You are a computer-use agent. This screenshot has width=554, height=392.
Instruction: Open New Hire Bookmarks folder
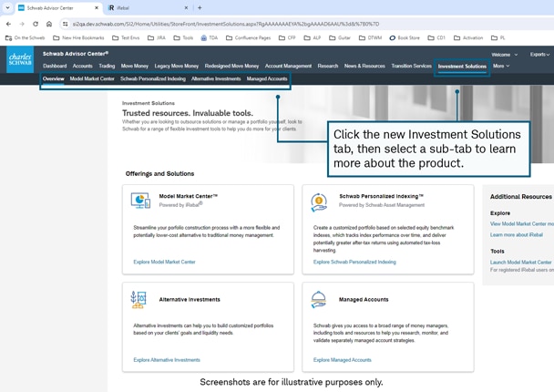point(78,37)
